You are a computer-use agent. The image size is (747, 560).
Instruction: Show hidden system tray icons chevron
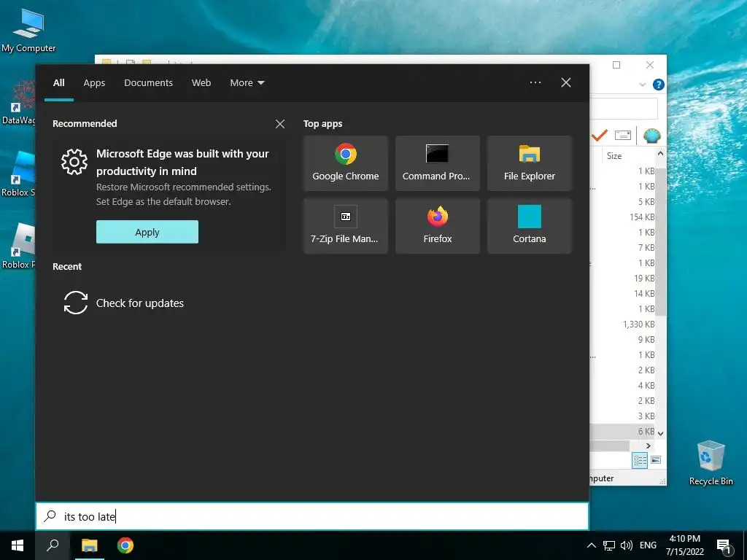[591, 545]
